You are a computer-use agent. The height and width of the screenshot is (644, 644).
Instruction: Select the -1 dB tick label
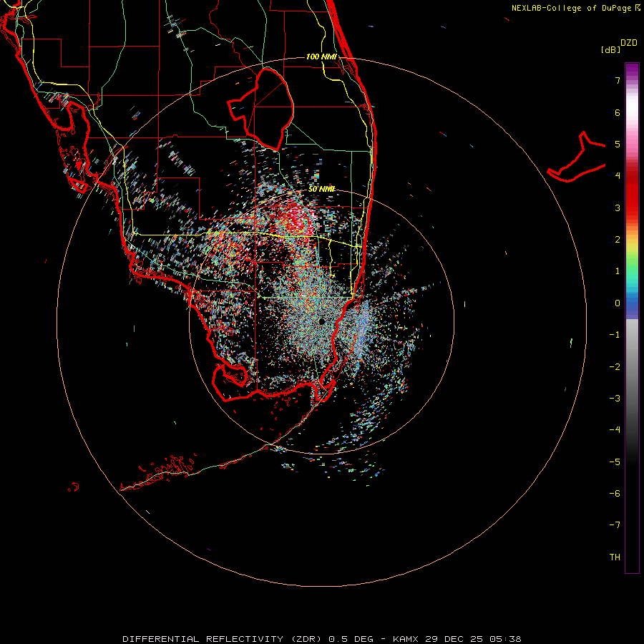click(615, 335)
